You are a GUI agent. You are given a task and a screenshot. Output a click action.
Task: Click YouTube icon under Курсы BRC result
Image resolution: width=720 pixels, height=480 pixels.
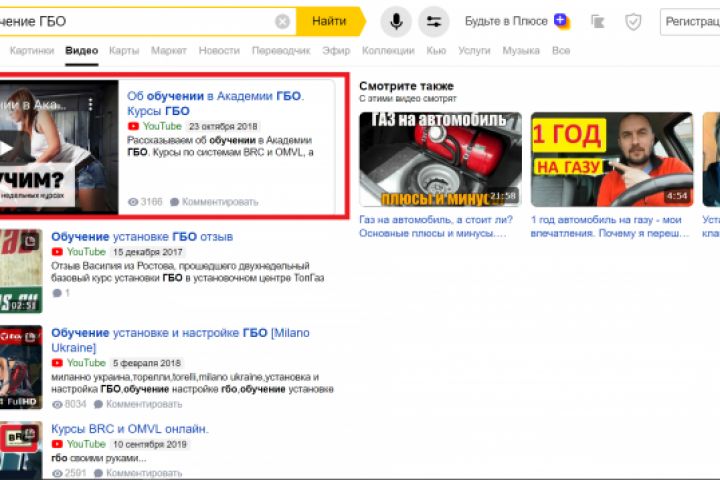click(57, 444)
